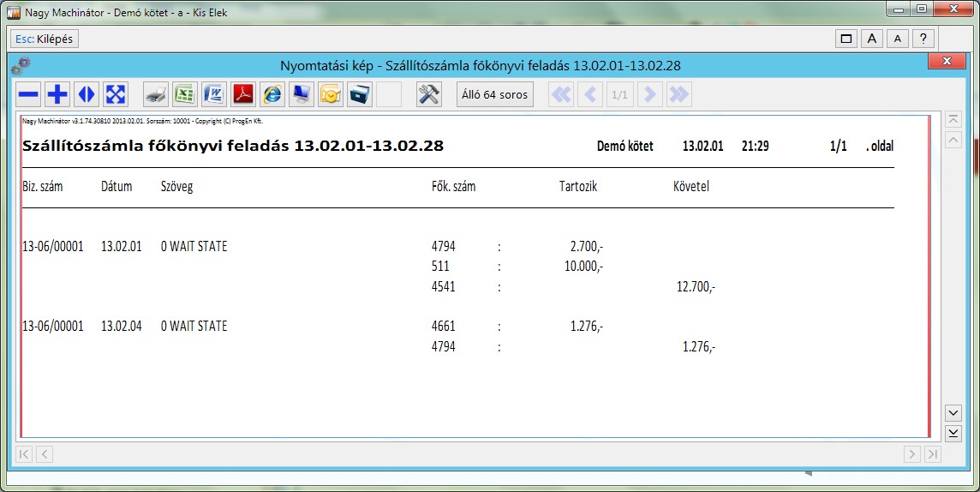The height and width of the screenshot is (492, 980).
Task: Go to previous page arrow
Action: pos(590,94)
